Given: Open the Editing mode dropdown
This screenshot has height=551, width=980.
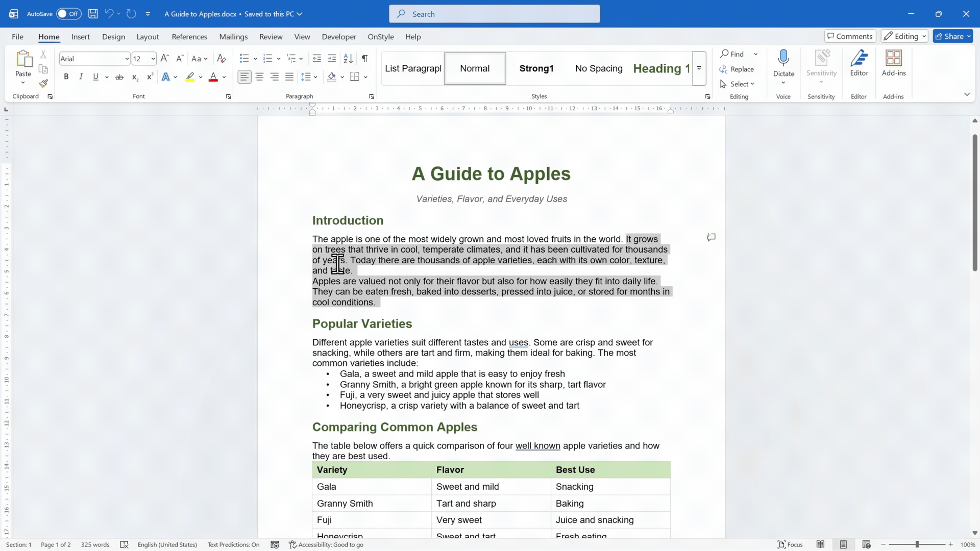Looking at the screenshot, I should pos(904,36).
